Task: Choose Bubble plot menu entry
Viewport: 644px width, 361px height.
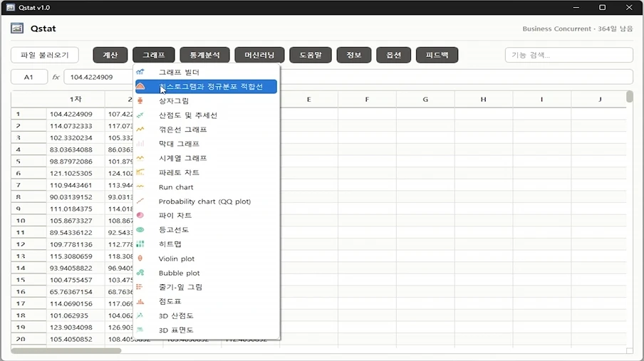Action: (x=206, y=273)
